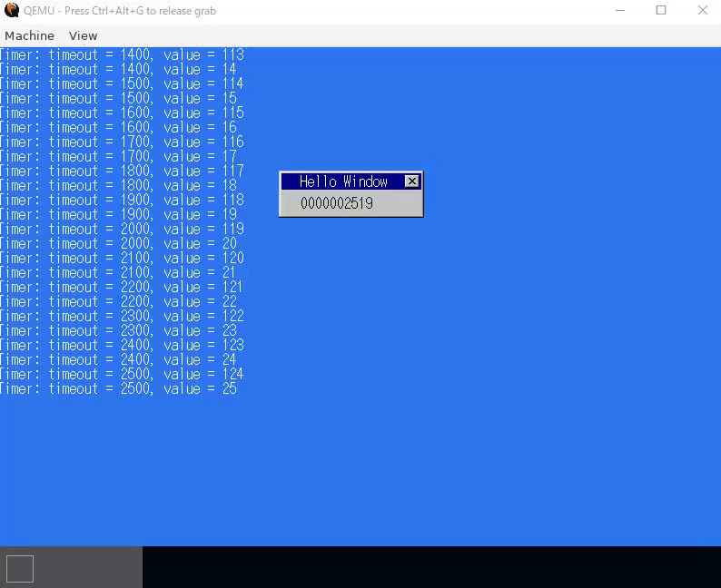Click the counter value 0000002519
Image resolution: width=721 pixels, height=588 pixels.
(x=337, y=203)
